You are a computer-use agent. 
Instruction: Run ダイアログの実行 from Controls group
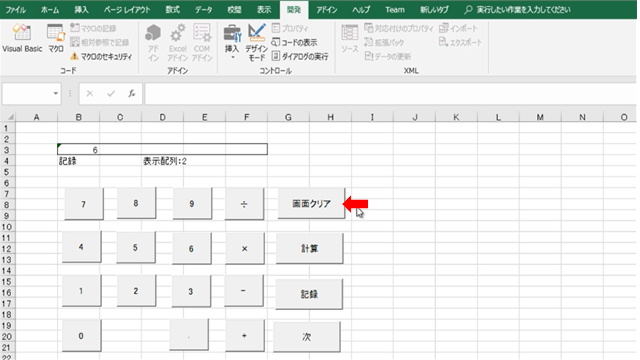[x=300, y=56]
